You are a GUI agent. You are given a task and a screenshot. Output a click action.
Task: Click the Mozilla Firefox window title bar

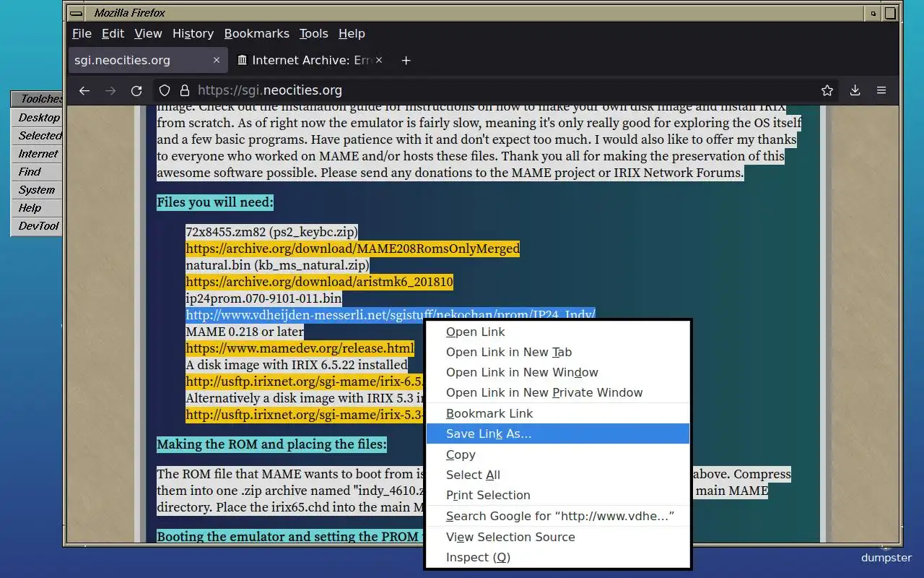click(473, 13)
